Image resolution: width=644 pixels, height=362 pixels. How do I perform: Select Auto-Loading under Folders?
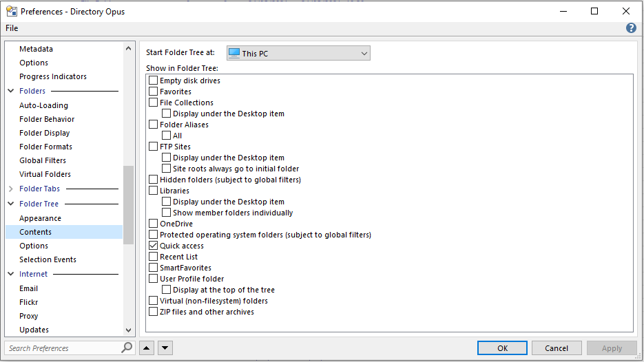(43, 105)
